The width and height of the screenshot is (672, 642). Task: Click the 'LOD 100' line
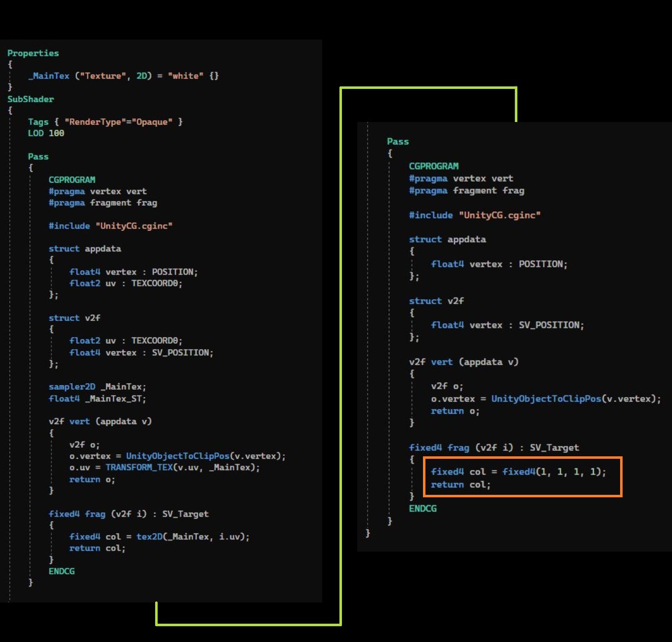46,133
